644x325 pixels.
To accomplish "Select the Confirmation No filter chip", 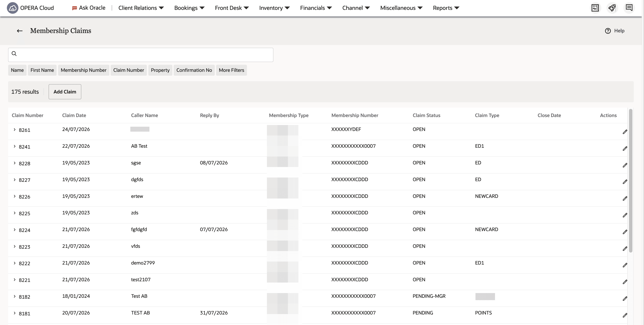I will [x=194, y=70].
